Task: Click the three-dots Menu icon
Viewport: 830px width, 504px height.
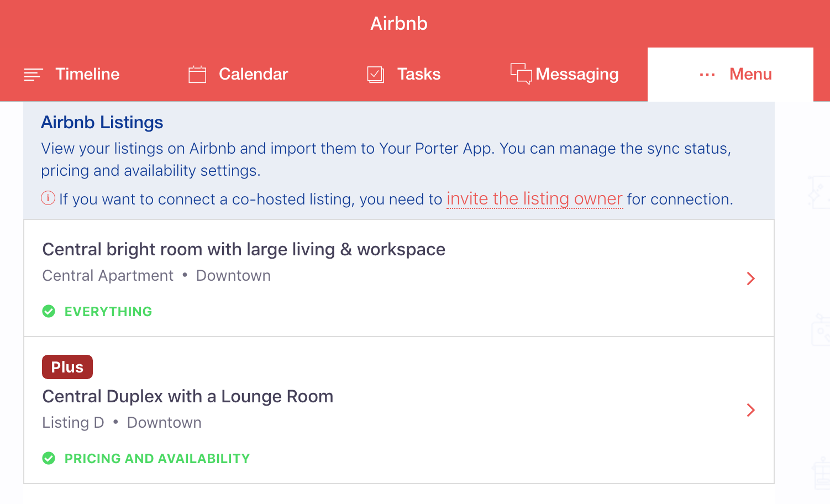Action: point(707,75)
